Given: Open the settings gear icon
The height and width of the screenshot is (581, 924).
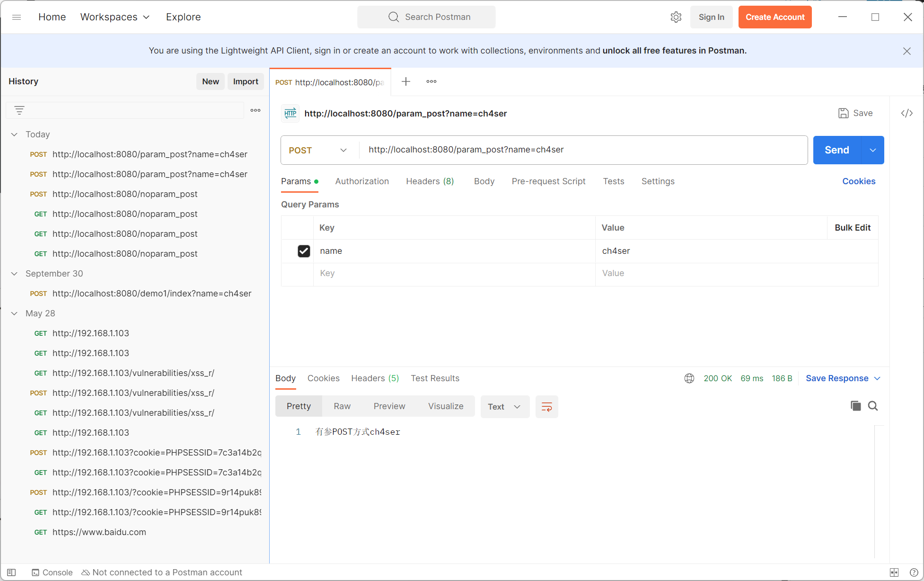Looking at the screenshot, I should click(676, 17).
